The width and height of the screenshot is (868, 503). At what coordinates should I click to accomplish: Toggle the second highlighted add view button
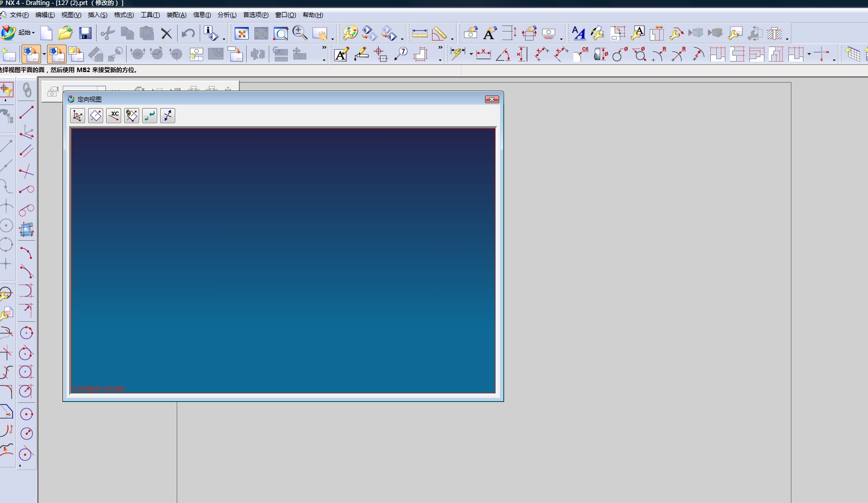tap(56, 54)
